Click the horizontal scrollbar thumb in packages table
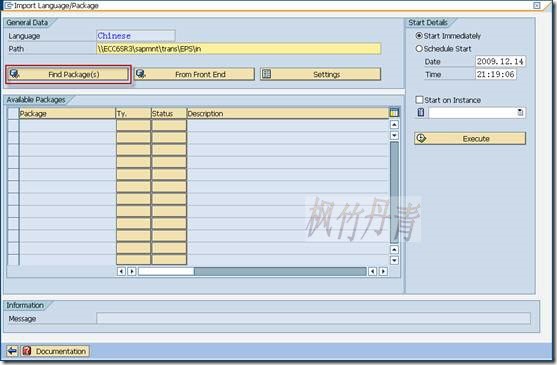 [166, 272]
